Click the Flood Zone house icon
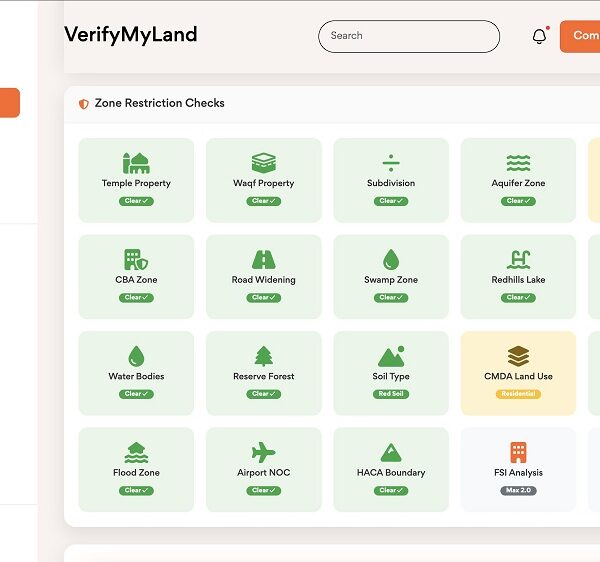Screen dimensions: 600x562 [x=136, y=453]
